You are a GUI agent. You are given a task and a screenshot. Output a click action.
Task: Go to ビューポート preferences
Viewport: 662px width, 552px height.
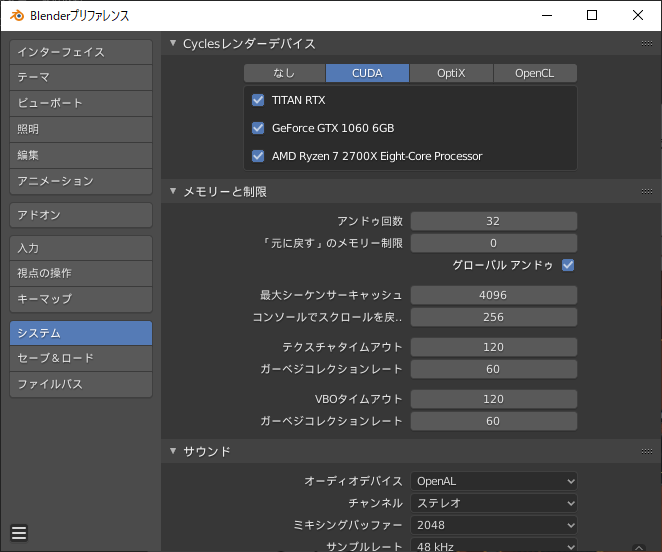click(x=81, y=103)
